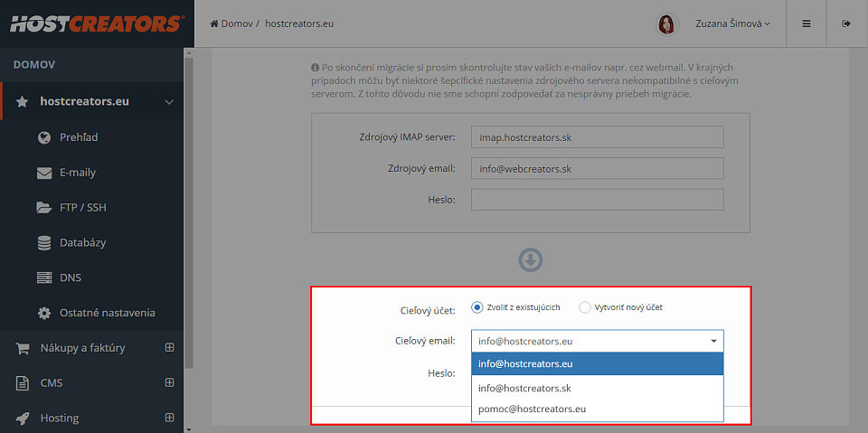This screenshot has height=433, width=868.
Task: Click the Domov breadcrumb link
Action: point(237,24)
